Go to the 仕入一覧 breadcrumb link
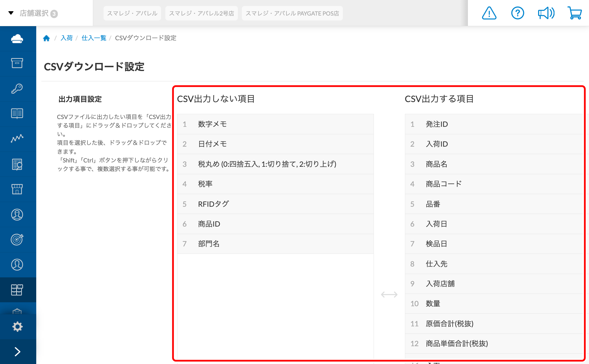Viewport: 589px width, 364px height. [x=94, y=38]
